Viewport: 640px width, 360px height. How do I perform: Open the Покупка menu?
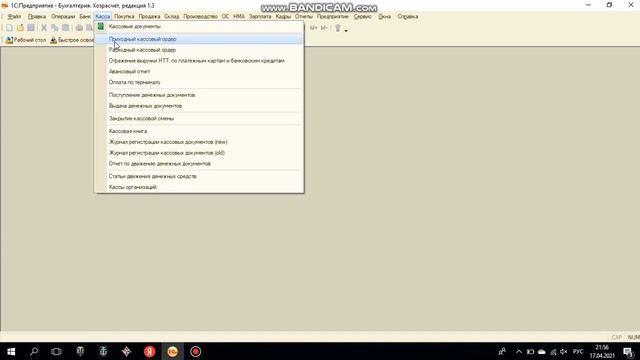click(x=124, y=17)
